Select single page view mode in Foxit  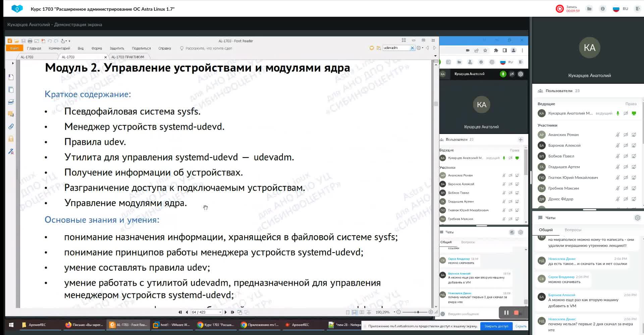347,312
